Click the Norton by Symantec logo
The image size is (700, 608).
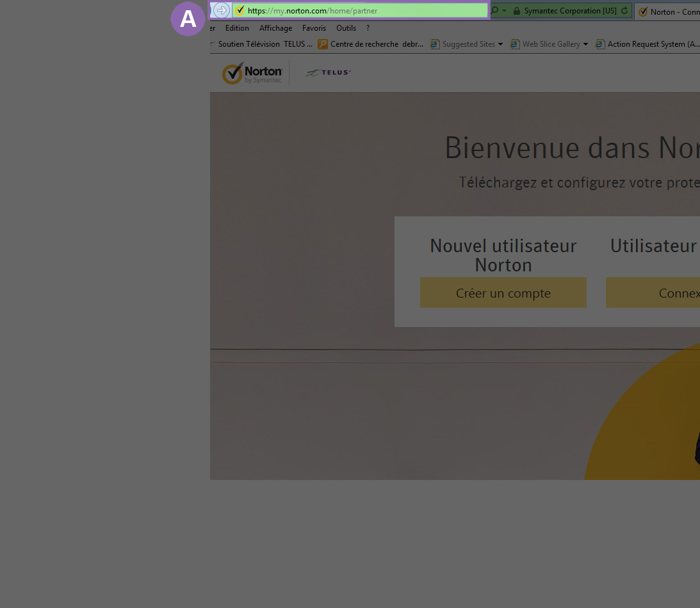pyautogui.click(x=252, y=73)
